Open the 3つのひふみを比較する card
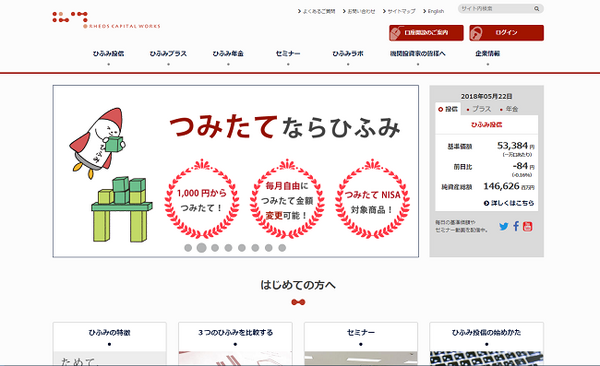Image resolution: width=600 pixels, height=366 pixels. point(235,344)
